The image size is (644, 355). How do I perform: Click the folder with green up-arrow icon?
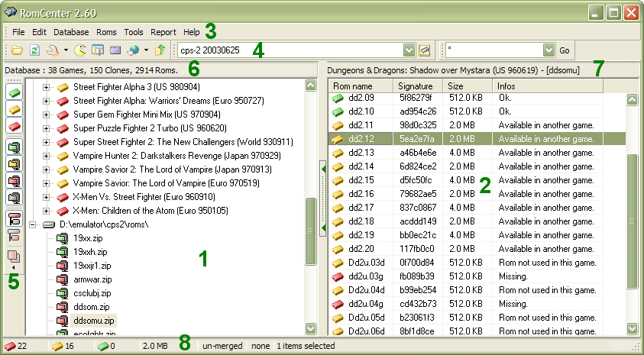160,50
